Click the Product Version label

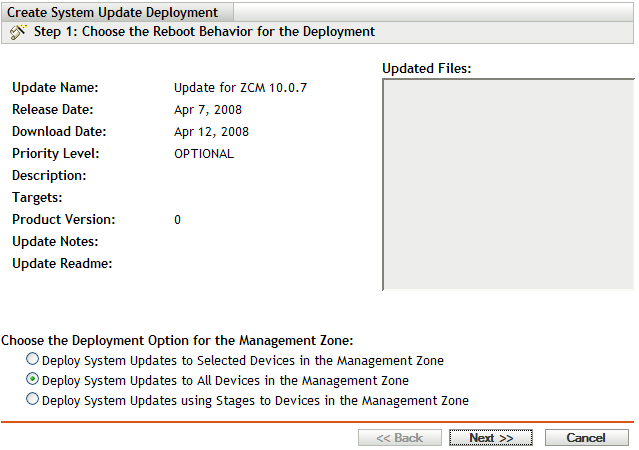(63, 220)
